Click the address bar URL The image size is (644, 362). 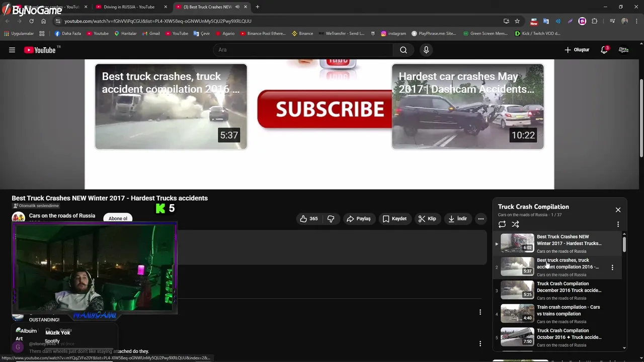[x=158, y=21]
